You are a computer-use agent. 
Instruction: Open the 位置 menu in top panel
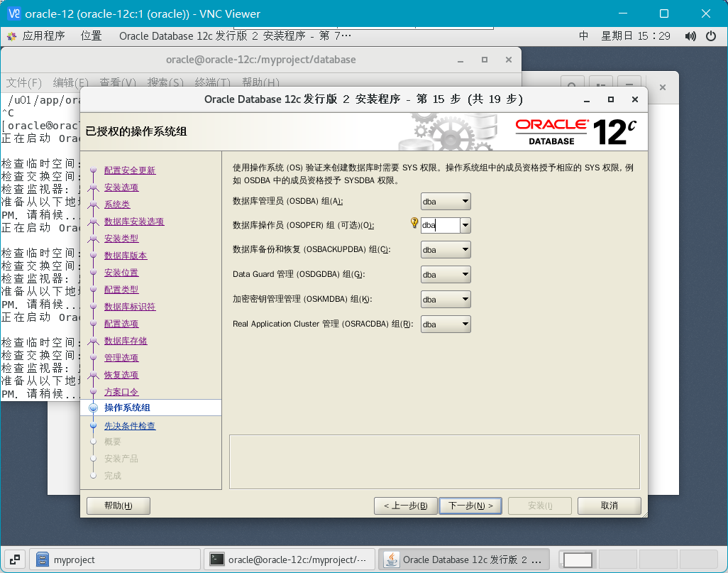click(x=91, y=36)
